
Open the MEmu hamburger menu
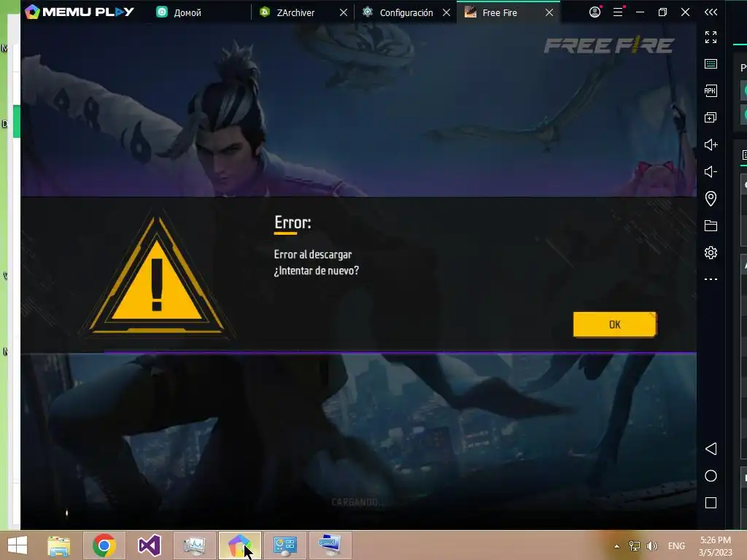(x=618, y=12)
